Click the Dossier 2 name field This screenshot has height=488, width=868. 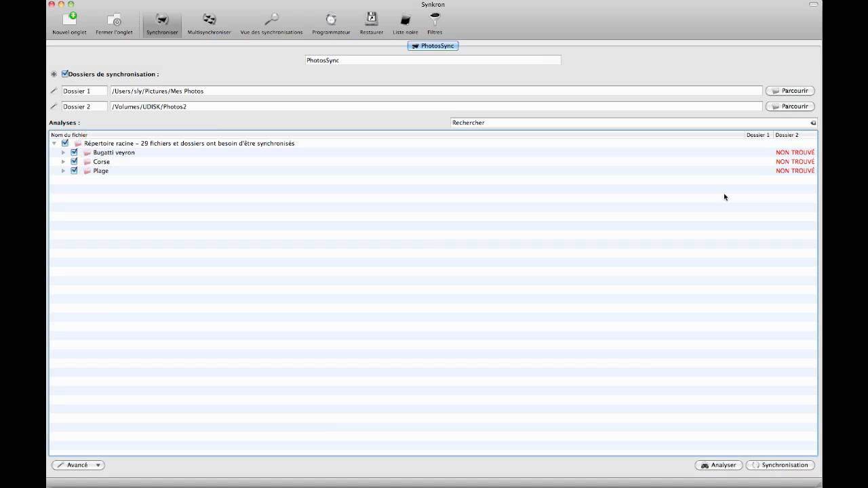pos(84,106)
